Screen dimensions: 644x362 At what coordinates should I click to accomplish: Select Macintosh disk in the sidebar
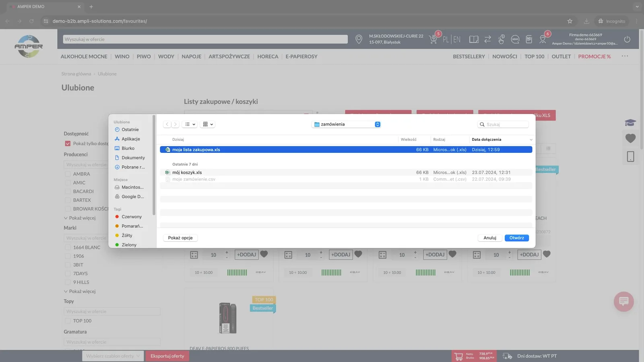(x=132, y=187)
